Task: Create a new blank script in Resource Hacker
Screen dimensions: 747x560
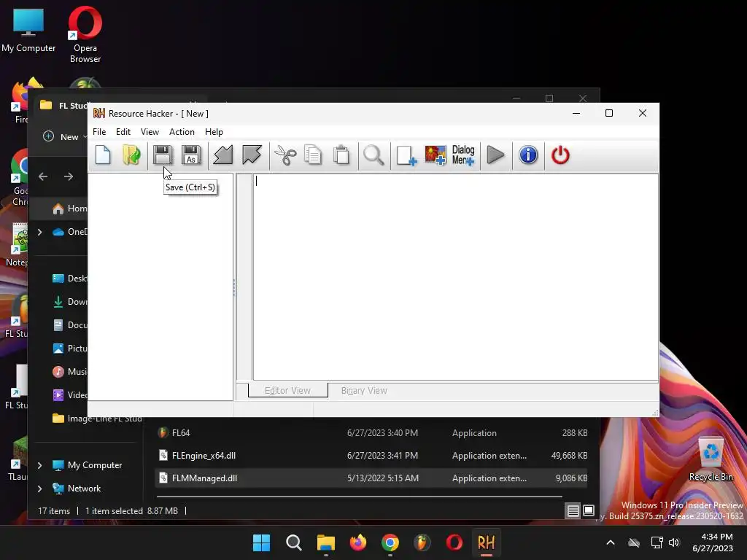Action: [x=103, y=155]
